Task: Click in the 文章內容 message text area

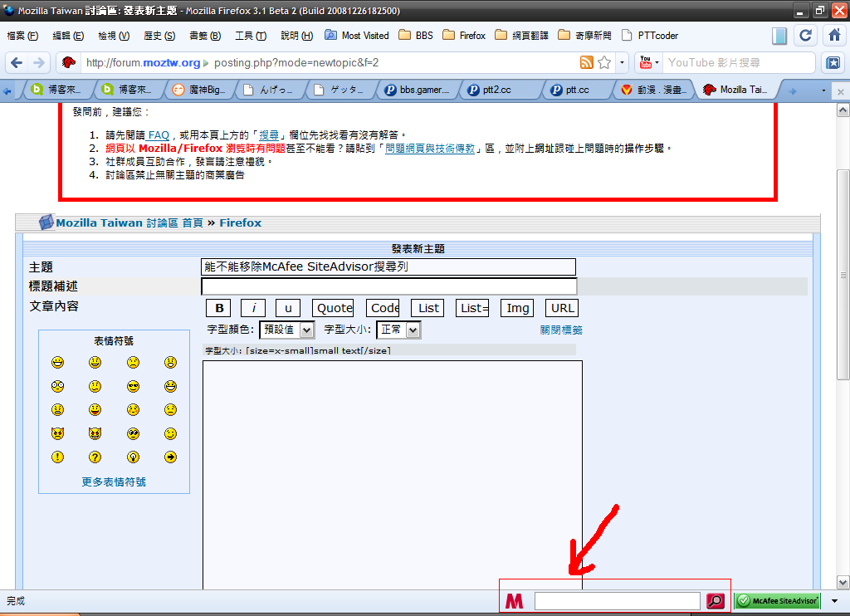Action: pos(393,475)
